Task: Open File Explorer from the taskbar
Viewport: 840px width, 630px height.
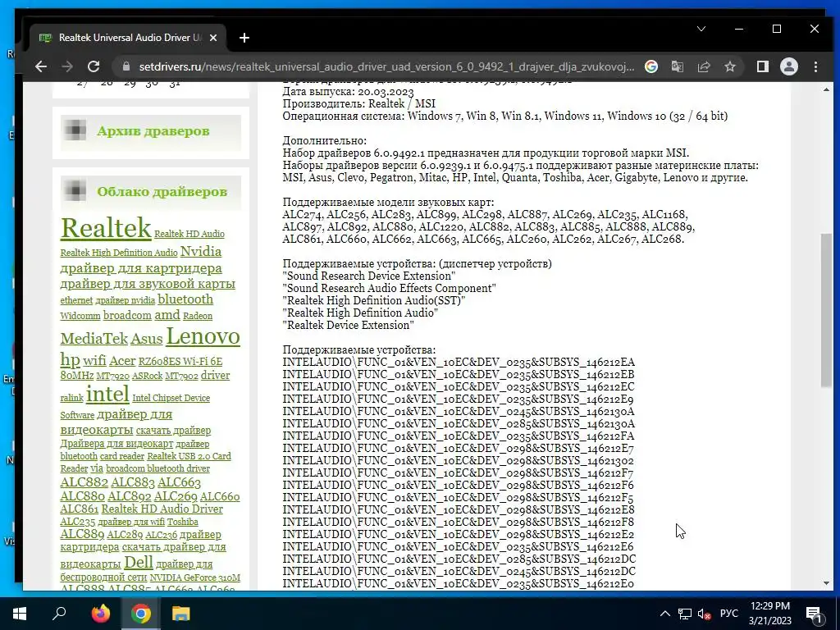Action: [x=181, y=614]
